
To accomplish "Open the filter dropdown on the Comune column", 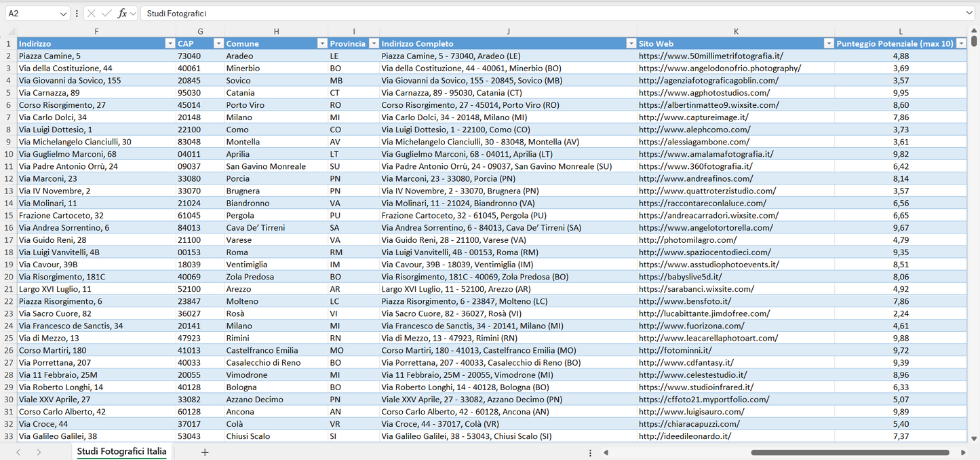I will (x=321, y=43).
